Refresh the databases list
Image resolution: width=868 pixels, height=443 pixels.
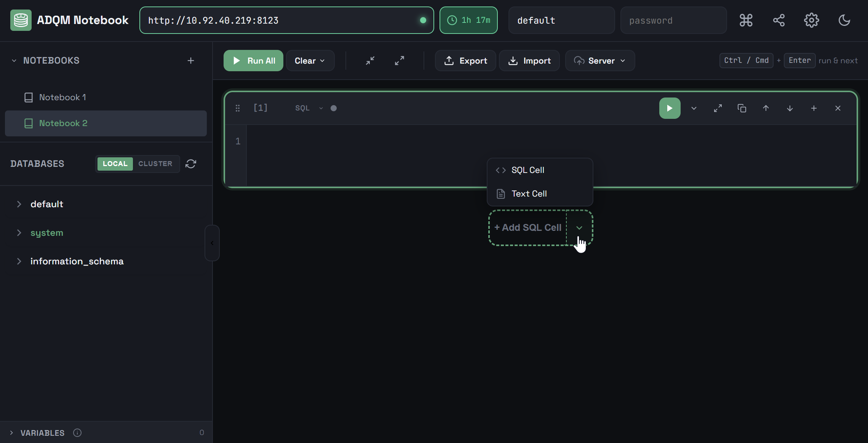click(190, 164)
